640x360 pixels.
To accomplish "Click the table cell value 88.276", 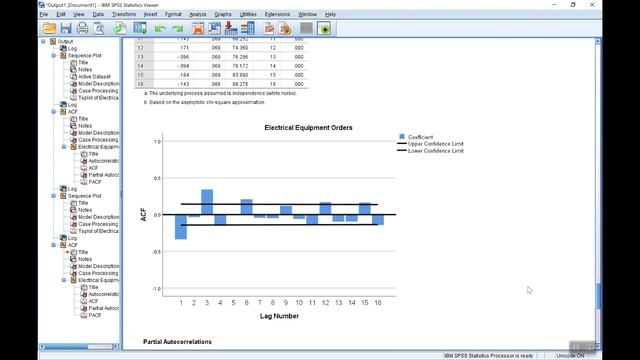I will (240, 84).
